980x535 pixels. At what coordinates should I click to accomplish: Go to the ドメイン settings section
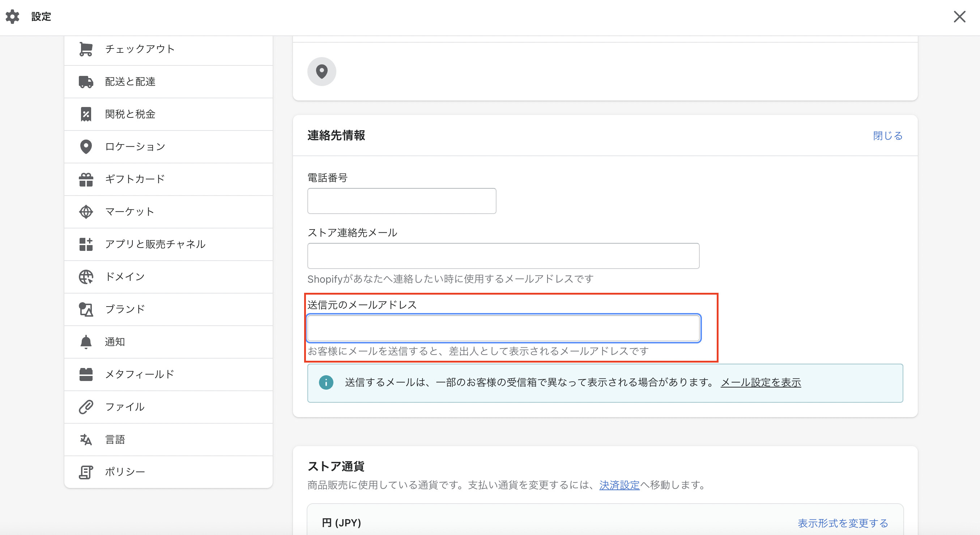[125, 277]
